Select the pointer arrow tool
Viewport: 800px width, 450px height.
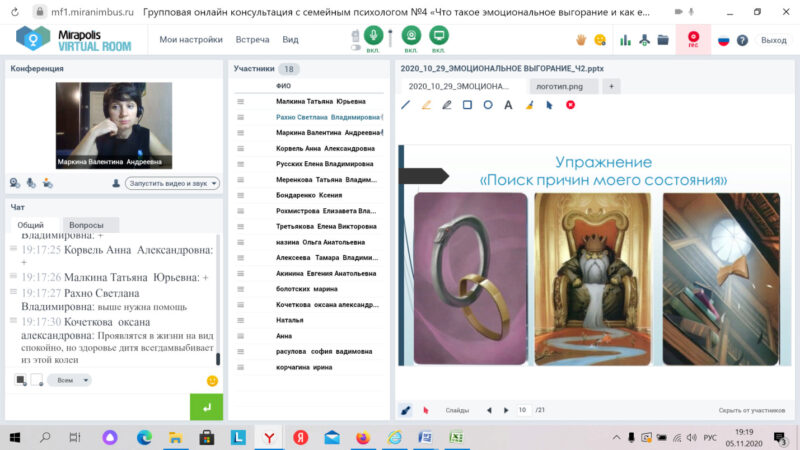tap(549, 105)
